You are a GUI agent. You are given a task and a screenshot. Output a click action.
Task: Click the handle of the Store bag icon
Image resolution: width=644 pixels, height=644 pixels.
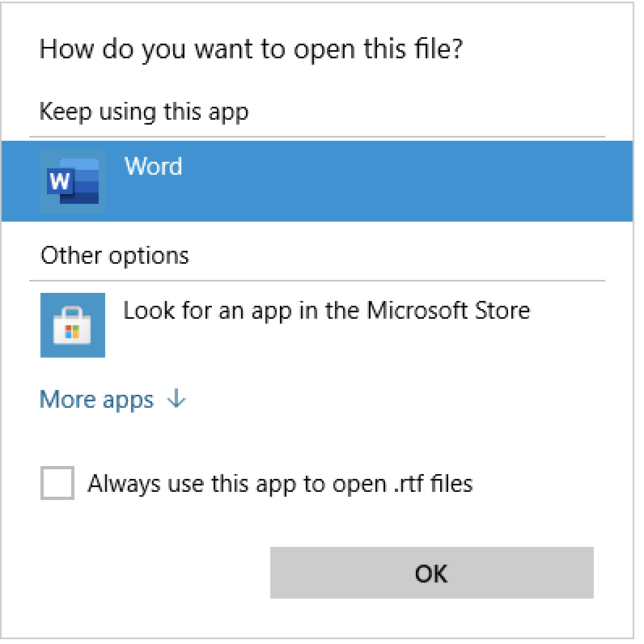[72, 312]
